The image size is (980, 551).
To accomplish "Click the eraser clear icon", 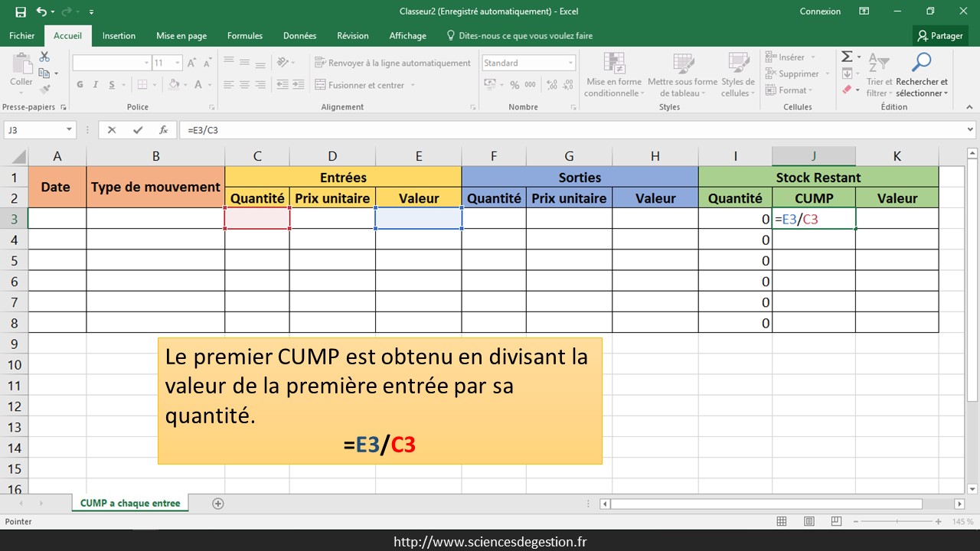I will point(846,90).
